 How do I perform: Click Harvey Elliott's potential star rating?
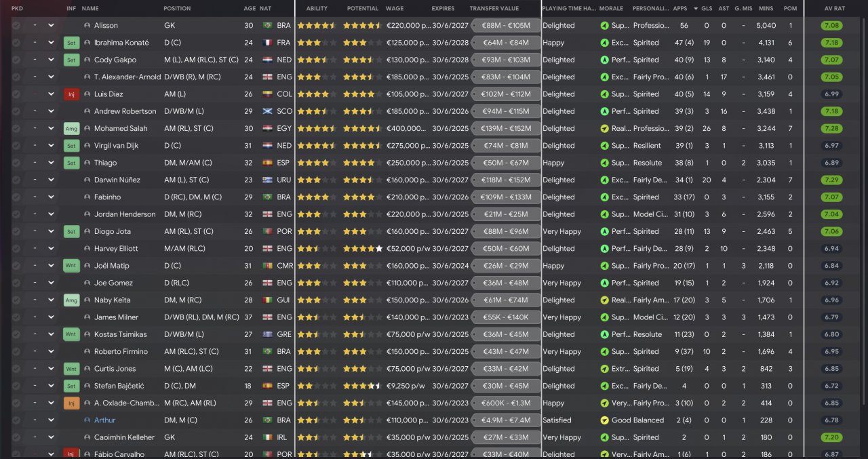click(x=362, y=249)
